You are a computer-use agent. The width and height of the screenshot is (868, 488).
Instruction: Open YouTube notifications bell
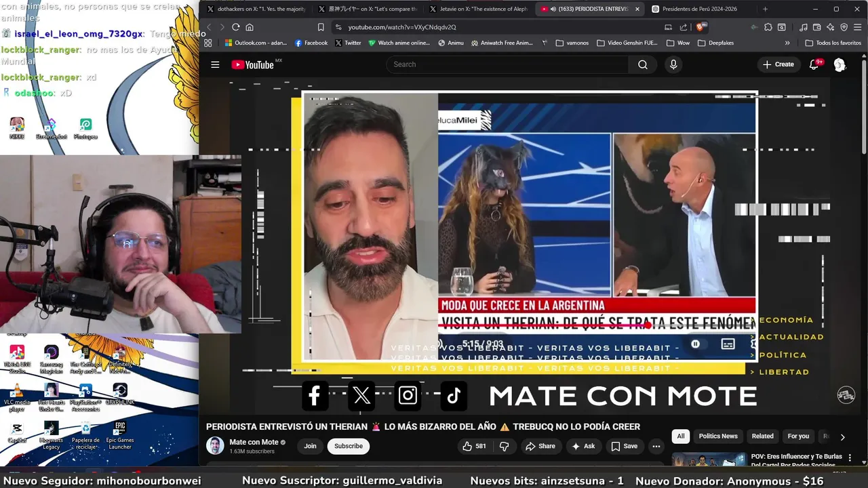coord(814,64)
